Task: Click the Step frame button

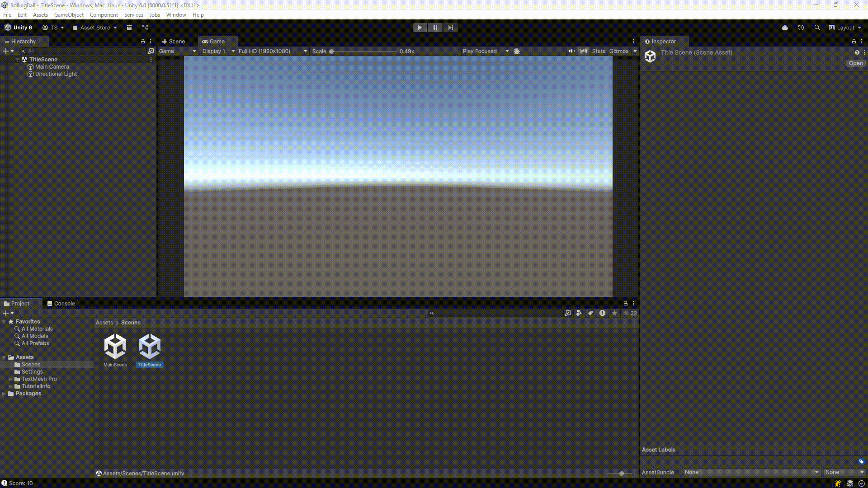Action: (x=450, y=28)
